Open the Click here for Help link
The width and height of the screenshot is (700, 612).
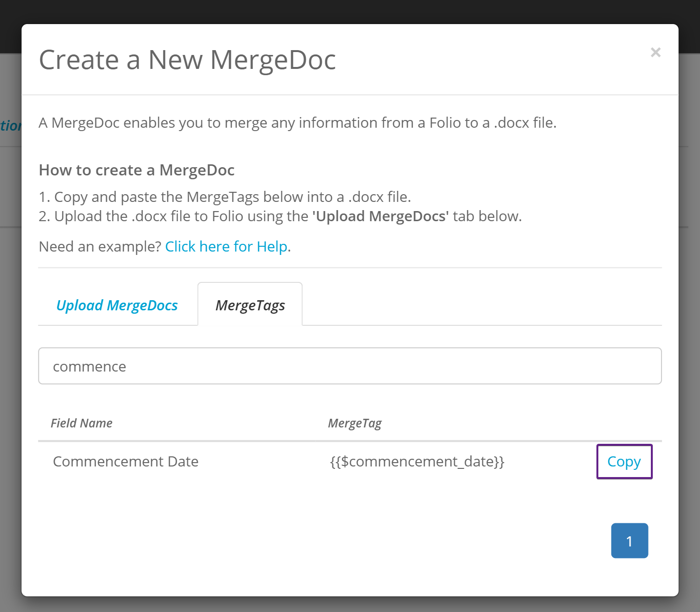[x=226, y=247]
